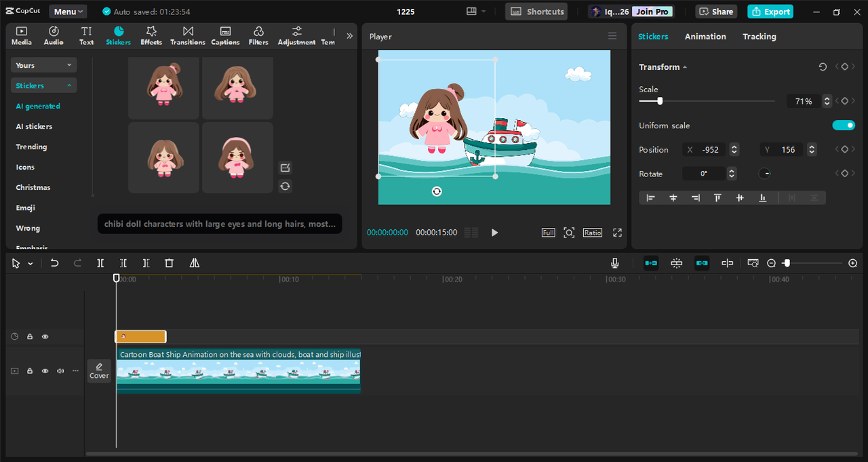Lock the sticker track
This screenshot has height=462, width=868.
pos(30,336)
